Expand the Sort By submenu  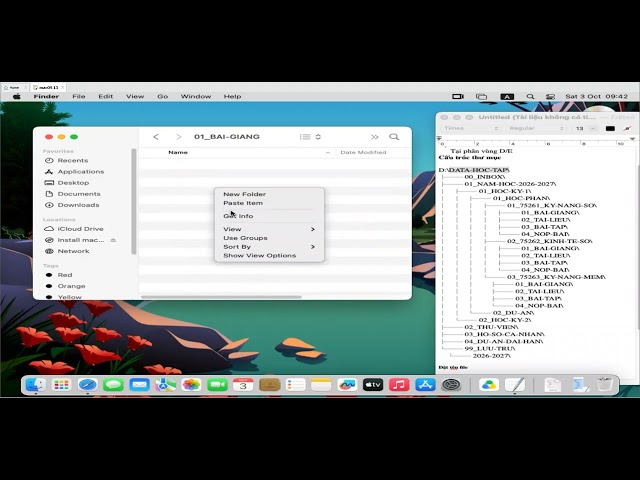269,247
